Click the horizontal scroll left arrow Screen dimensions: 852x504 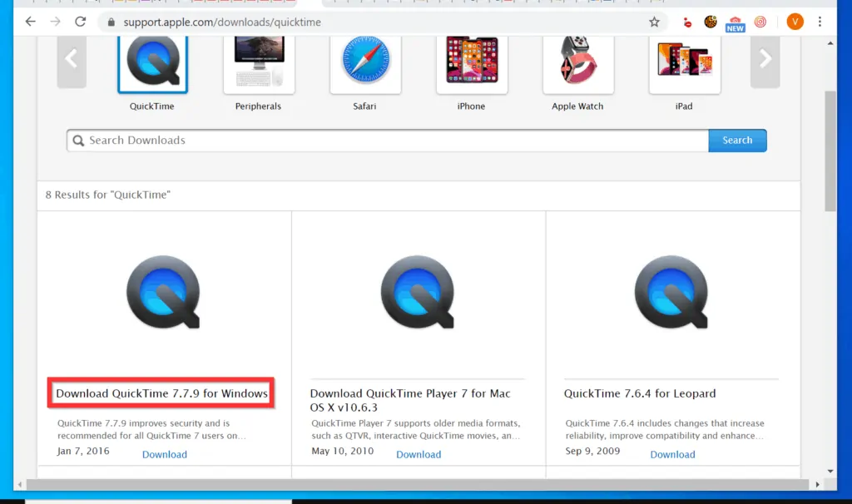[20, 484]
